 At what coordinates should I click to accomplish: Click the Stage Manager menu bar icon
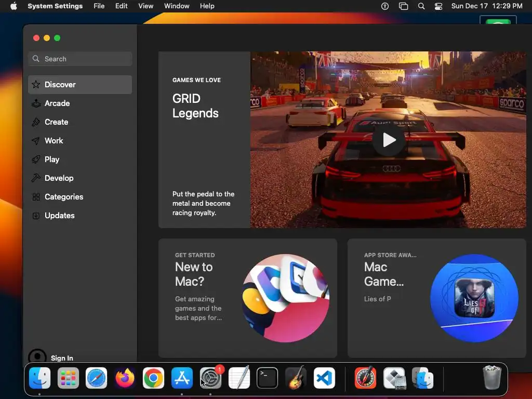click(403, 6)
